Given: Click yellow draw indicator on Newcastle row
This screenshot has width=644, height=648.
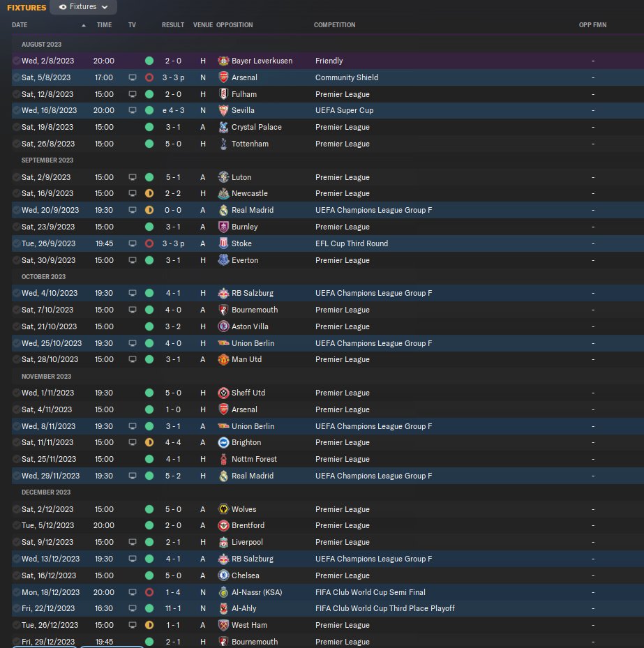Looking at the screenshot, I should [149, 193].
